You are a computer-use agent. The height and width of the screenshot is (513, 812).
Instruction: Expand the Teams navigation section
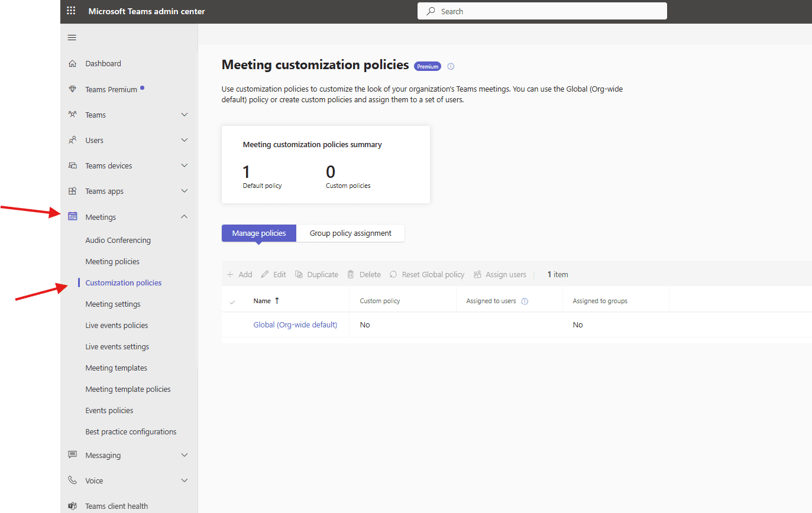click(185, 114)
